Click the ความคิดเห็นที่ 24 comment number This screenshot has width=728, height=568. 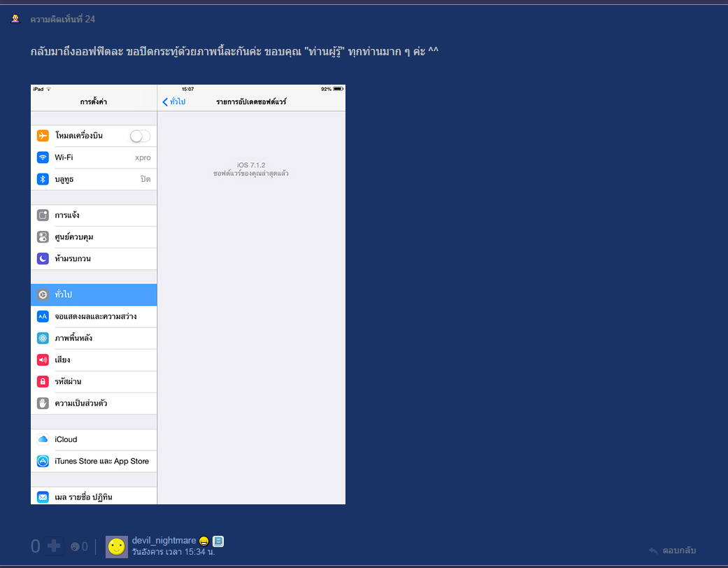[x=63, y=19]
